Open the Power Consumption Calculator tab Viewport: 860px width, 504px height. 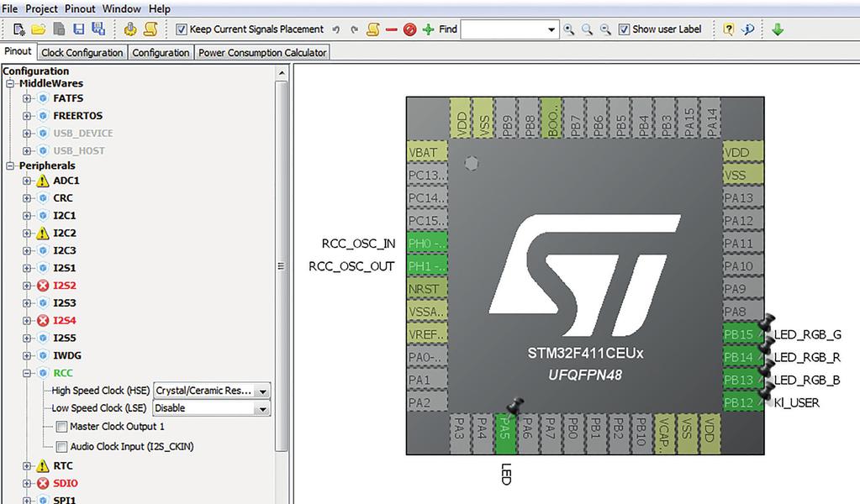tap(262, 53)
